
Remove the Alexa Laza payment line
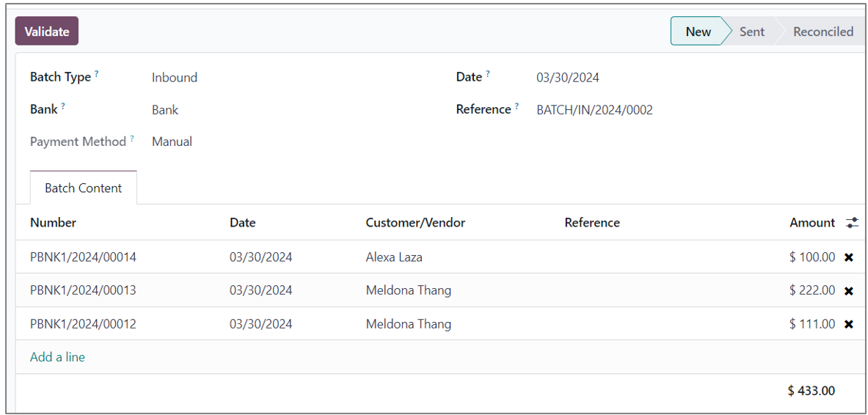(849, 257)
